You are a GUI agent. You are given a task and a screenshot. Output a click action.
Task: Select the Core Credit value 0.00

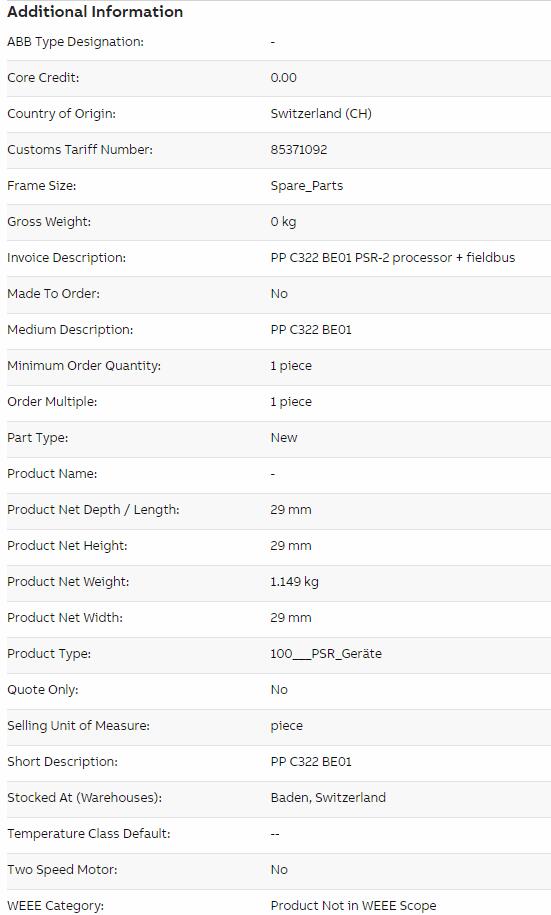pyautogui.click(x=284, y=78)
